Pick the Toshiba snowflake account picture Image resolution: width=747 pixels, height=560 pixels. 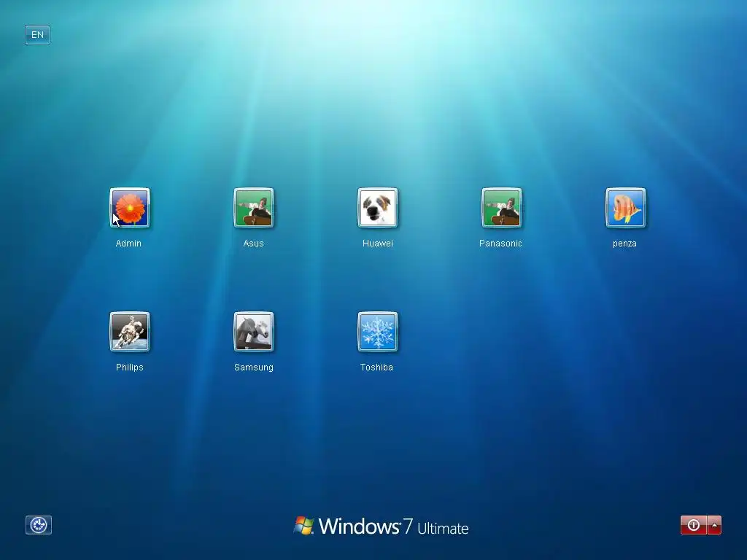(x=377, y=332)
